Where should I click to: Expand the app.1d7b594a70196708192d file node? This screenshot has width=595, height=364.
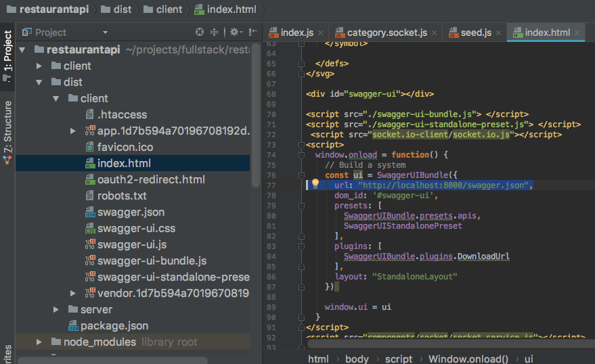pyautogui.click(x=73, y=131)
